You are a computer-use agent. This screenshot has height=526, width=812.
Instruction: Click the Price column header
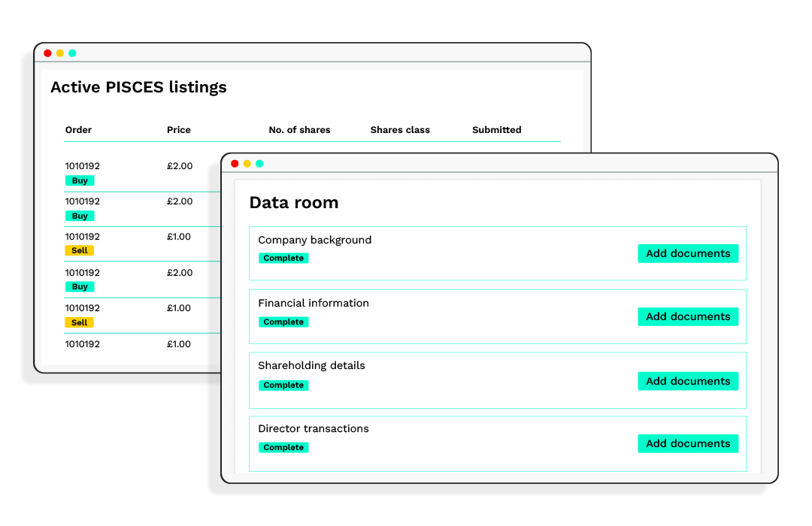[x=179, y=130]
